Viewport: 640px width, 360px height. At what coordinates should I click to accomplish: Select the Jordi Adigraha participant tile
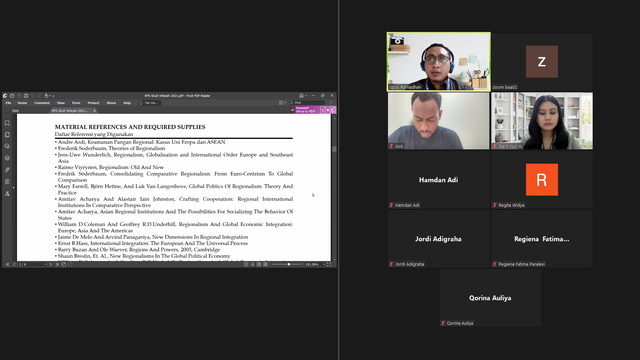coord(439,239)
